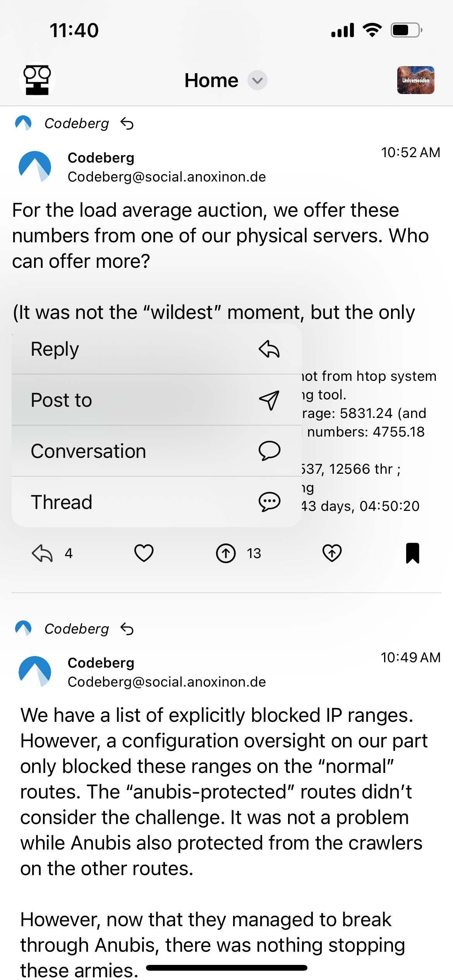Open the bold Codeberg name on the 10:49 AM post
Image resolution: width=453 pixels, height=980 pixels.
pyautogui.click(x=101, y=663)
